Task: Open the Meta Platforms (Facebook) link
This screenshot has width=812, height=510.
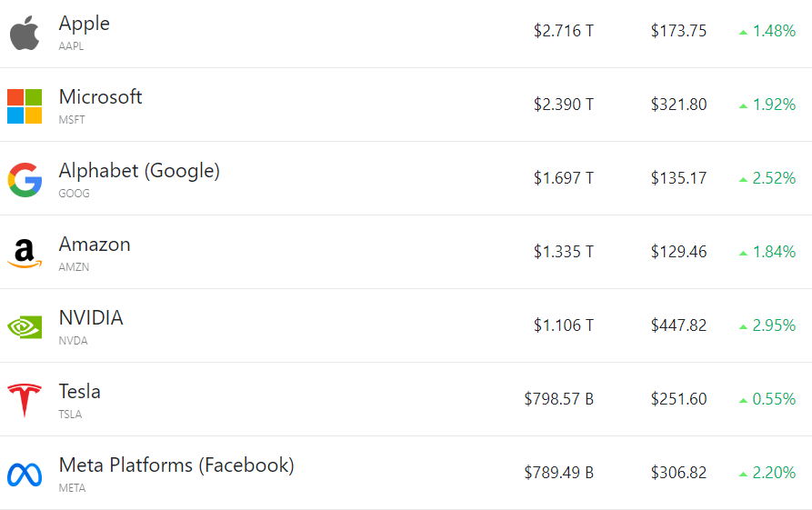Action: [176, 465]
